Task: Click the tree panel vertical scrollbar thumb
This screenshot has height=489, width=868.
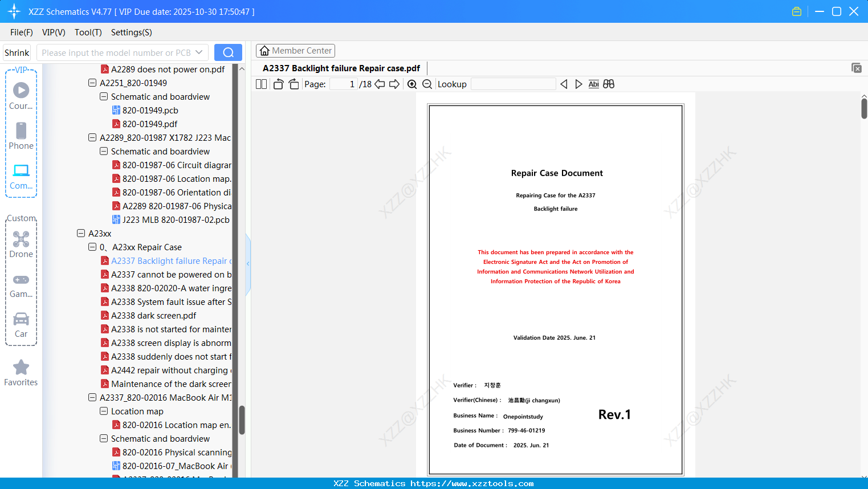Action: point(242,420)
